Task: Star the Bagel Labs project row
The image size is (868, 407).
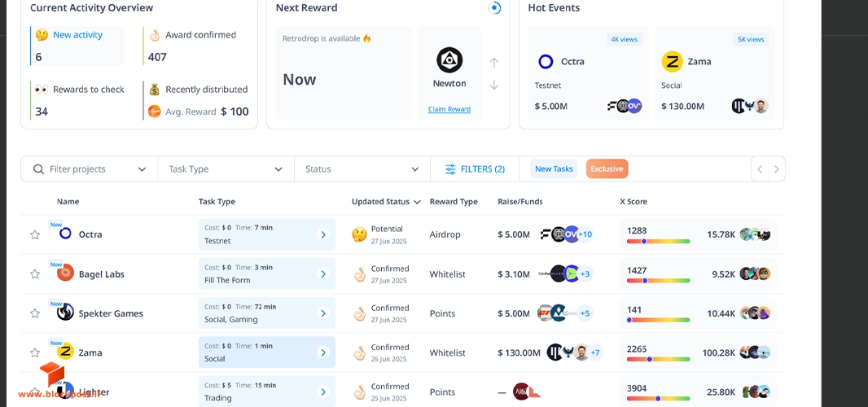Action: [x=35, y=274]
